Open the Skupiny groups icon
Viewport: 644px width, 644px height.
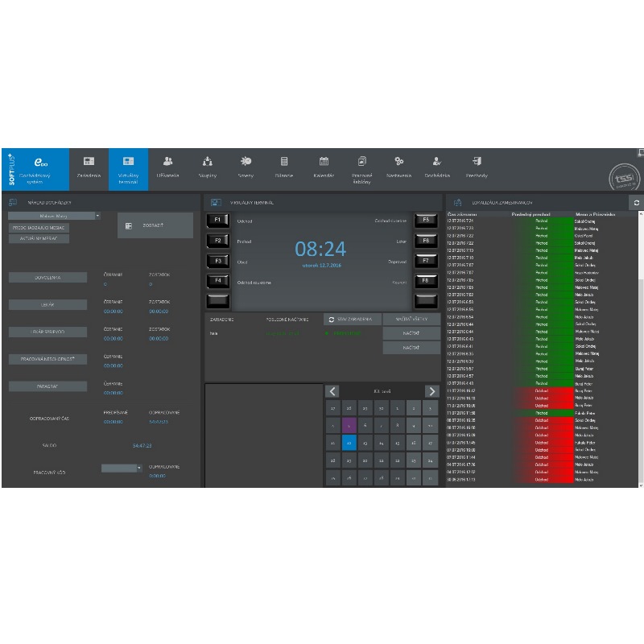(x=208, y=162)
